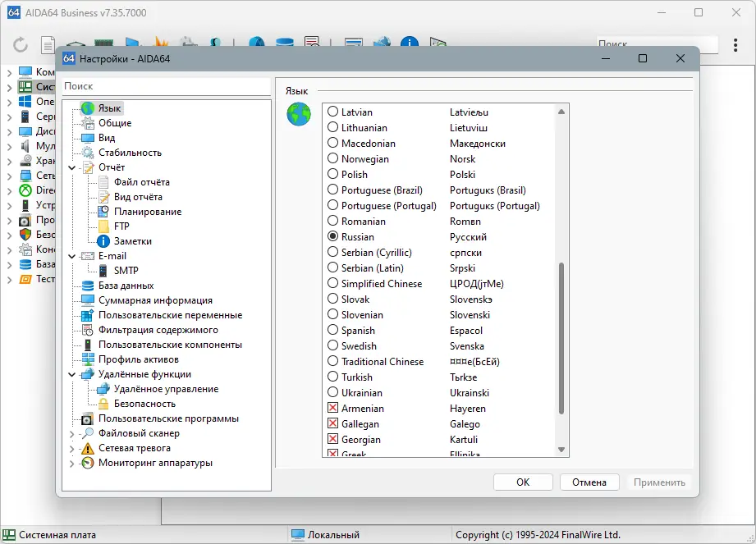The height and width of the screenshot is (544, 756).
Task: Open Заметки info icon
Action: (x=103, y=241)
